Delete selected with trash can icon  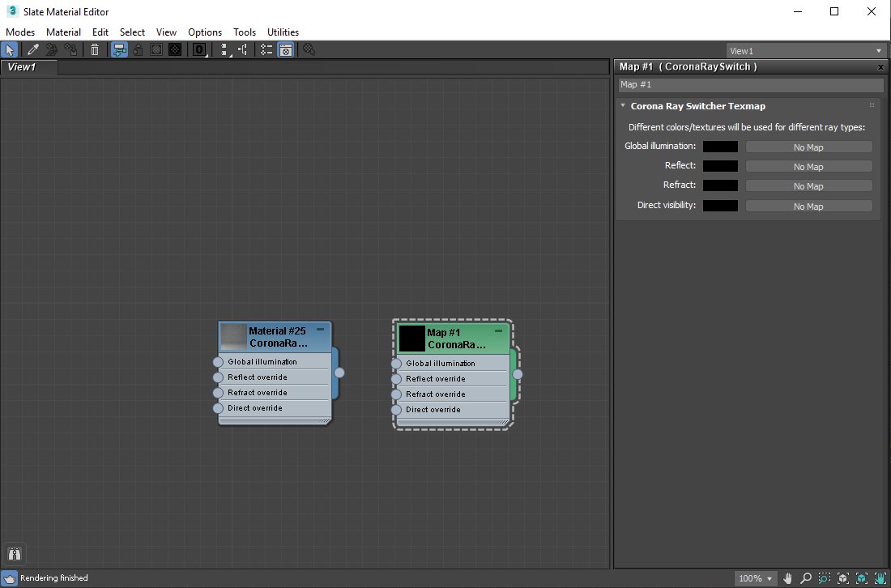click(x=95, y=50)
